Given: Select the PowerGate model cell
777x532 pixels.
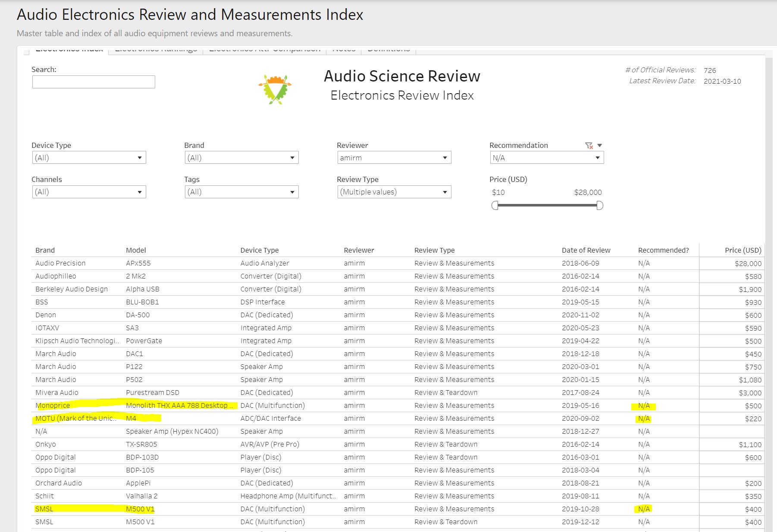Looking at the screenshot, I should [144, 341].
